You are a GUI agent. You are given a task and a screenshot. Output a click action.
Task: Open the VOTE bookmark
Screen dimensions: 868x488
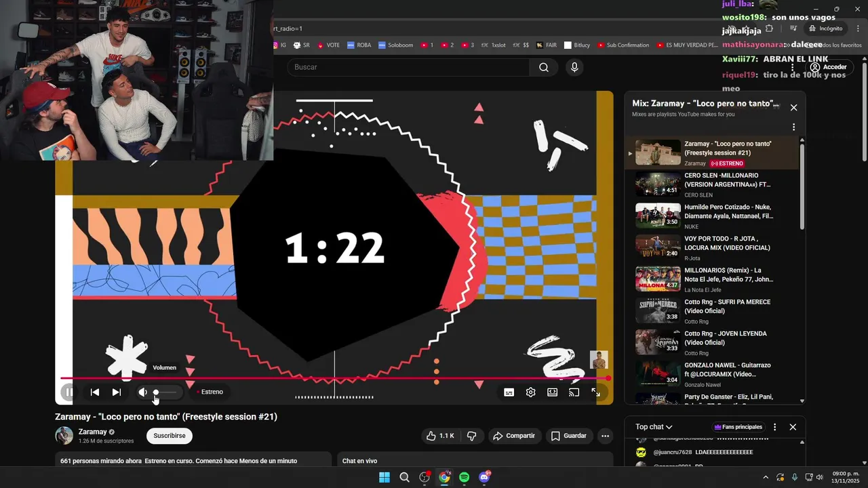click(328, 45)
